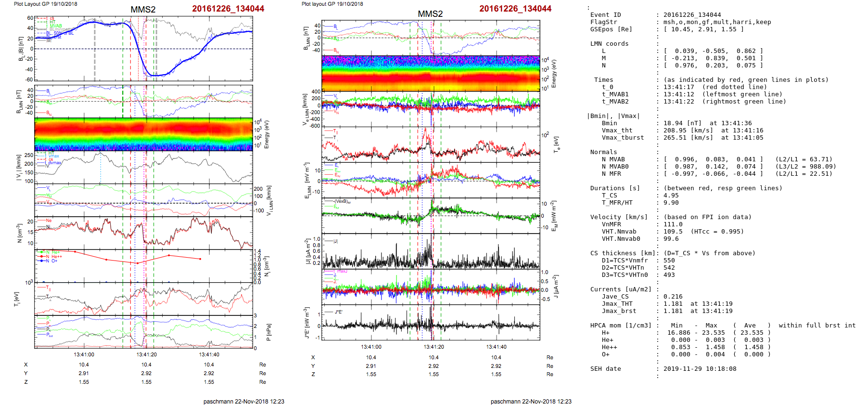Click the spectrogram directly above the |V| panel
Image resolution: width=868 pixels, height=405 pixels.
[143, 134]
